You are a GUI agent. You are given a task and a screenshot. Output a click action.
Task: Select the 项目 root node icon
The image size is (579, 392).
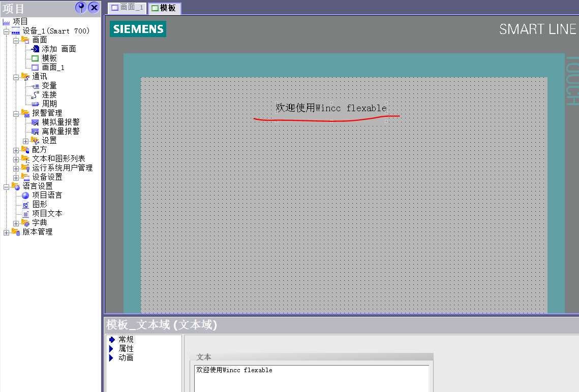click(x=6, y=22)
